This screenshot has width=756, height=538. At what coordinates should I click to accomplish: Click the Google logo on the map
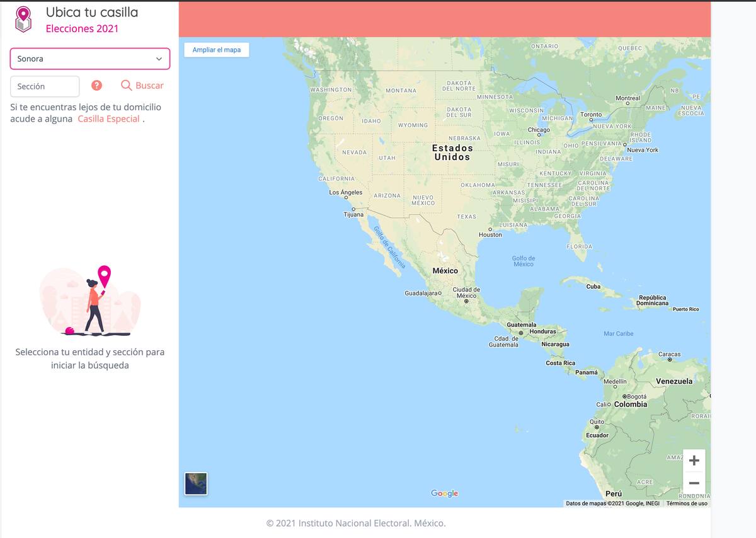click(x=444, y=493)
